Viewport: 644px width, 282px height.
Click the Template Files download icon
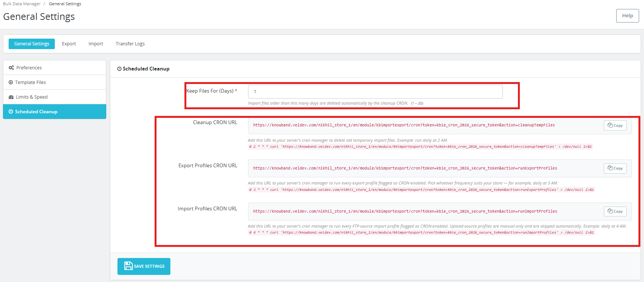(11, 82)
